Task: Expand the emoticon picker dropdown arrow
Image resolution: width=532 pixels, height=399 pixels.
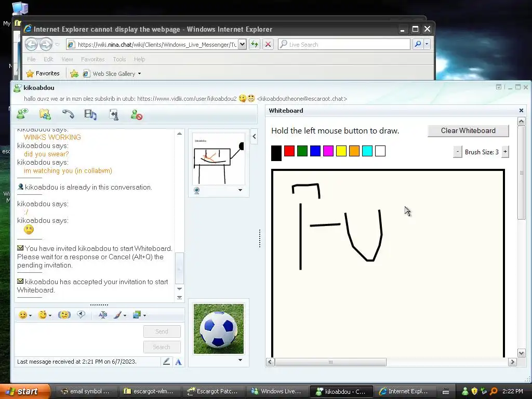Action: coord(31,315)
